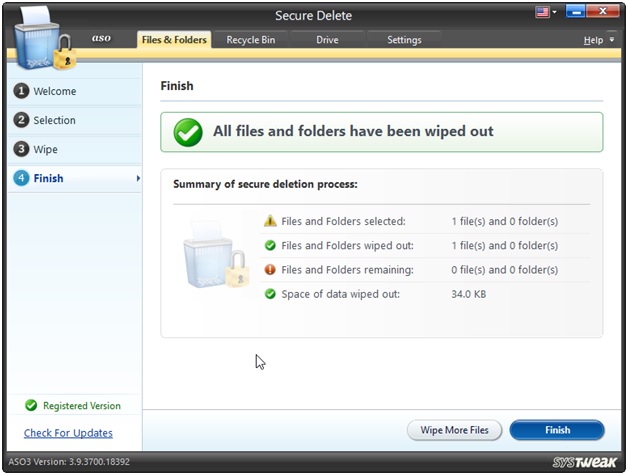The image size is (628, 475).
Task: Click the aso logo text
Action: (x=101, y=38)
